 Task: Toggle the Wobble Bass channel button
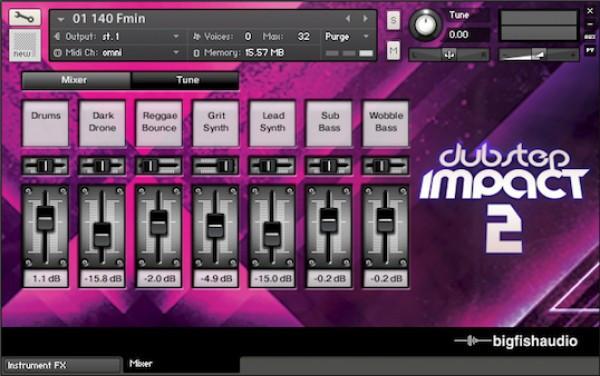coord(386,124)
